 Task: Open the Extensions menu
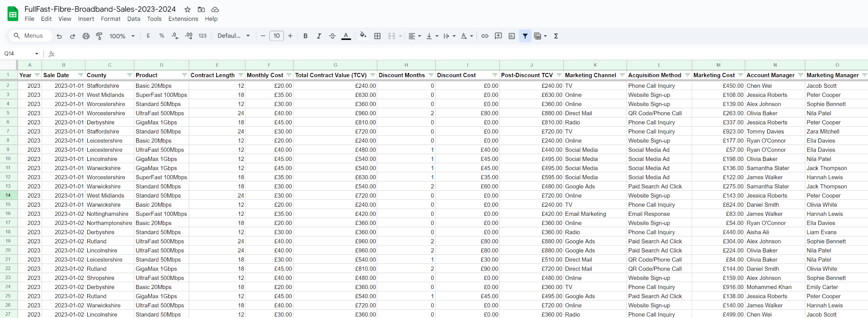(183, 19)
